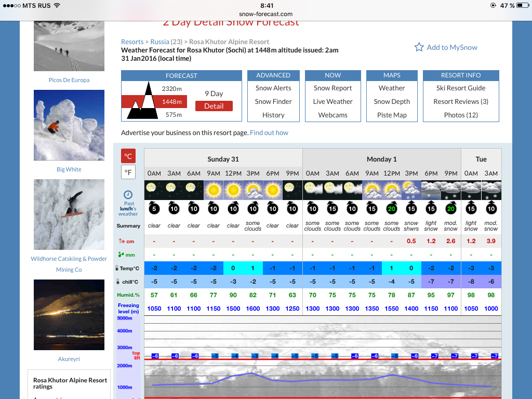Click Monday 9PM moderate snow weather icon
Viewport: 532px width, 399px height.
click(x=451, y=190)
